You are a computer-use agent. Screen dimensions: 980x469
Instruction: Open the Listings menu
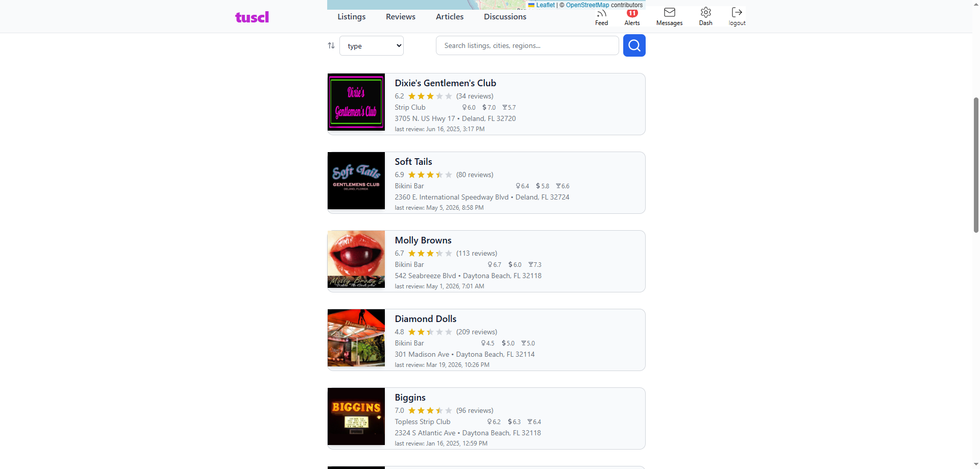coord(351,17)
